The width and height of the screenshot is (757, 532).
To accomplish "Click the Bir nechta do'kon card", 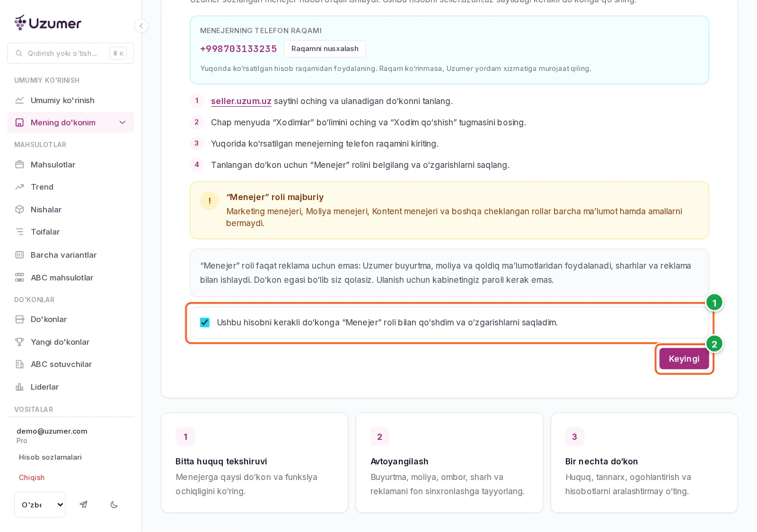I will click(644, 462).
